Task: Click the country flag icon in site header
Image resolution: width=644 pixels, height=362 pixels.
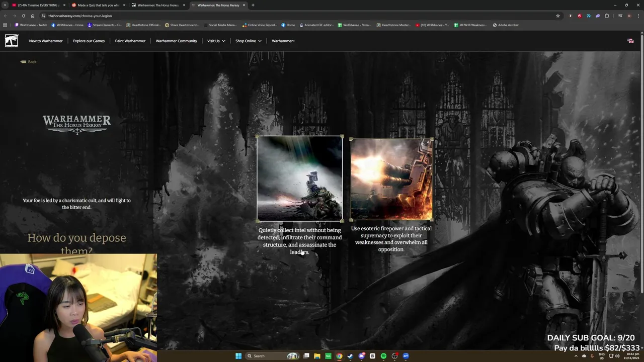Action: (x=630, y=41)
